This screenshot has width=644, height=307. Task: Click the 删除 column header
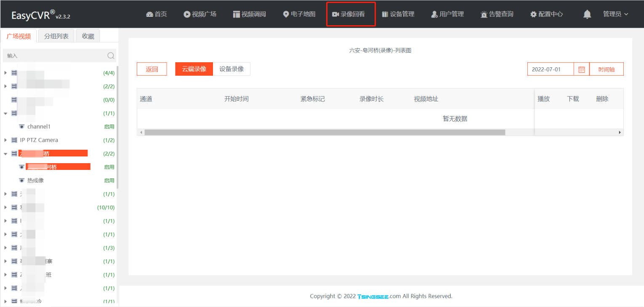(602, 99)
